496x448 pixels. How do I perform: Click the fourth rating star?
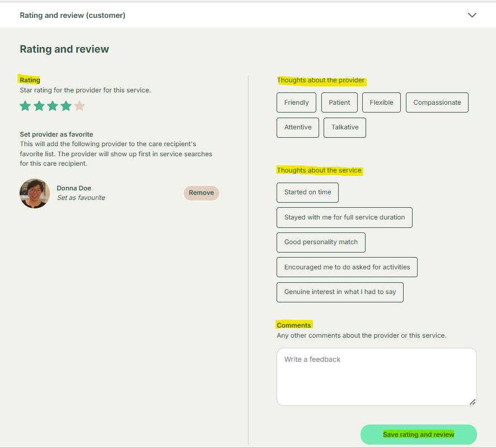coord(66,106)
